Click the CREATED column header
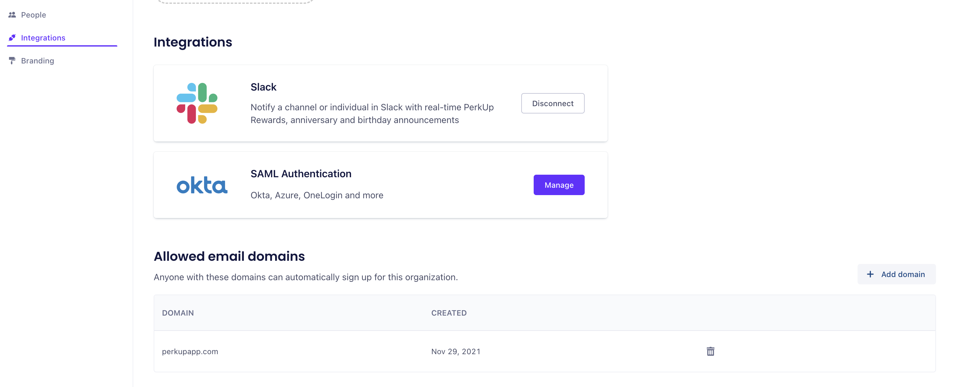Image resolution: width=980 pixels, height=387 pixels. [x=449, y=313]
